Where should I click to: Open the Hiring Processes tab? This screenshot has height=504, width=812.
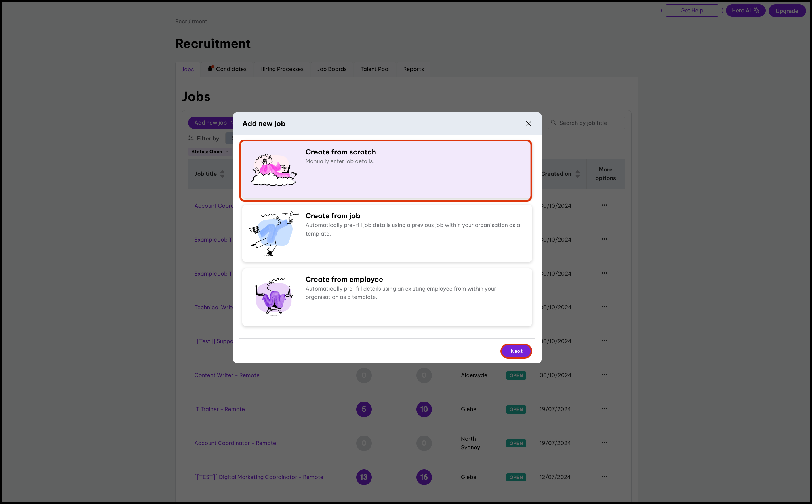[282, 69]
